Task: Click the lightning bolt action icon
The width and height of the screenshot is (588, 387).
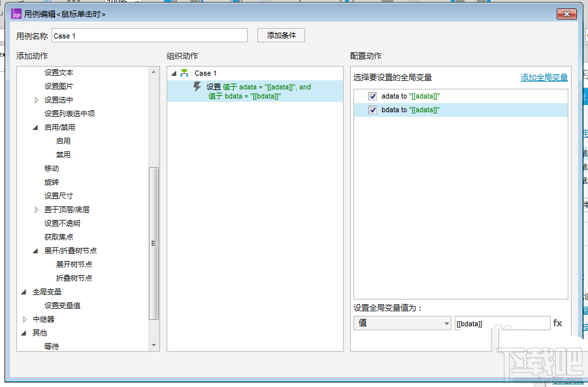Action: [197, 87]
